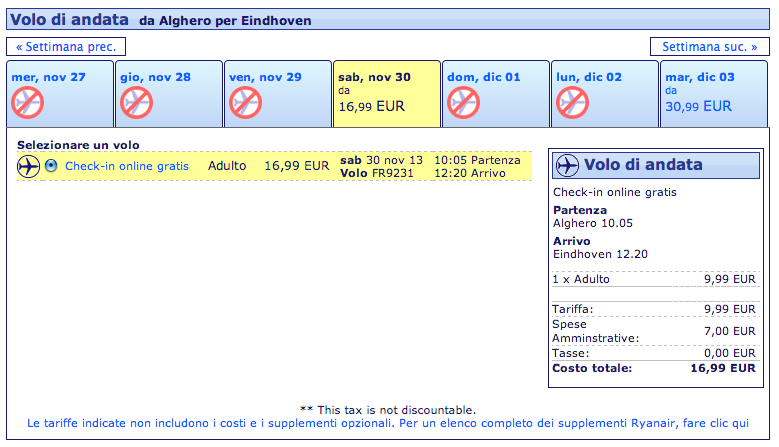This screenshot has width=779, height=447.
Task: Click the no-flight icon under dom, dic 01
Action: click(x=464, y=103)
